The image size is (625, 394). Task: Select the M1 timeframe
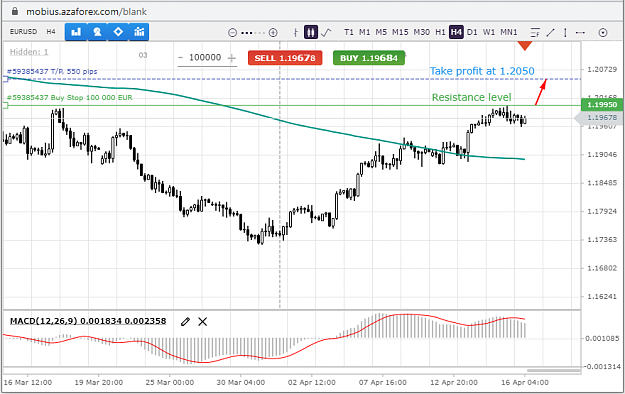364,32
